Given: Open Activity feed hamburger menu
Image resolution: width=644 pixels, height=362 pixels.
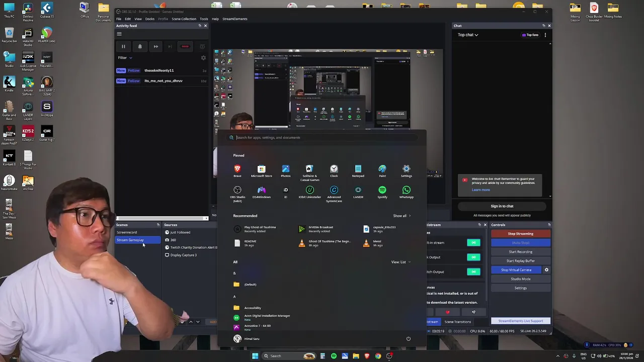Looking at the screenshot, I should click(119, 34).
